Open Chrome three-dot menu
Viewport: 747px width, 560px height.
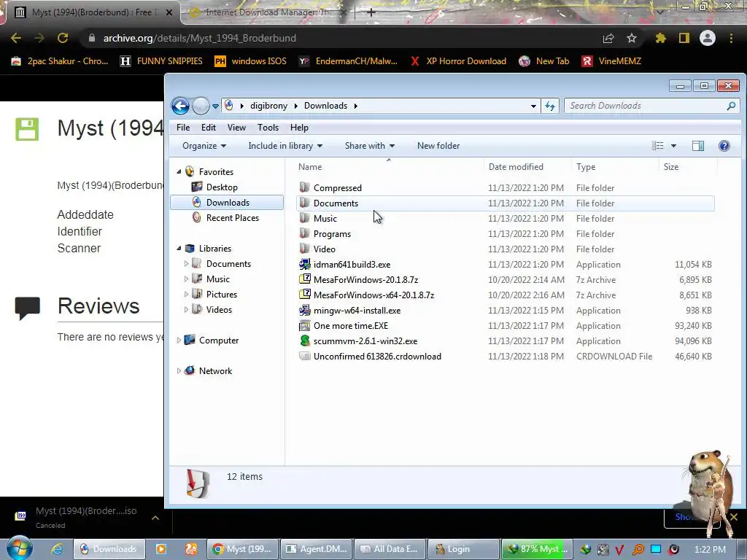(731, 38)
